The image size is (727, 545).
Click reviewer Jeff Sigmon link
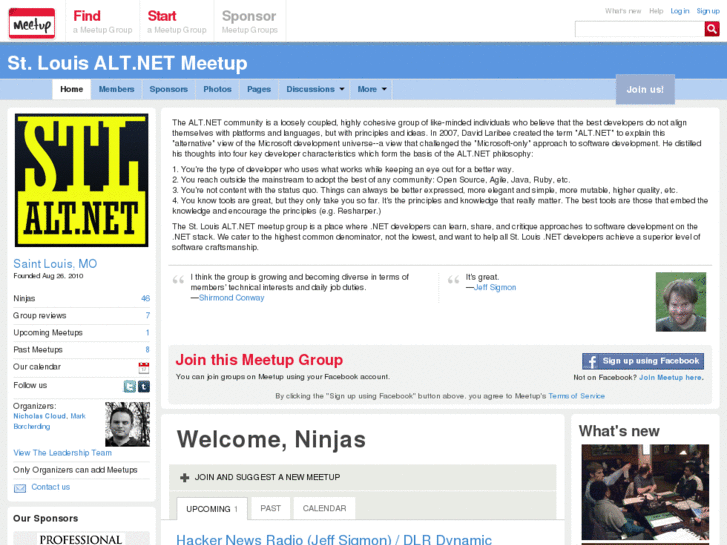[x=495, y=288]
